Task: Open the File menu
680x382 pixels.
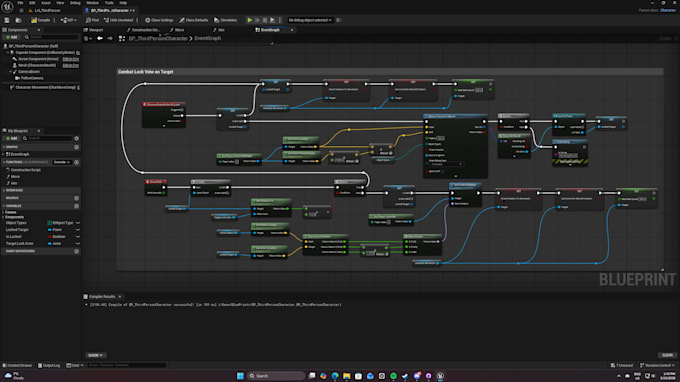Action: (x=20, y=3)
